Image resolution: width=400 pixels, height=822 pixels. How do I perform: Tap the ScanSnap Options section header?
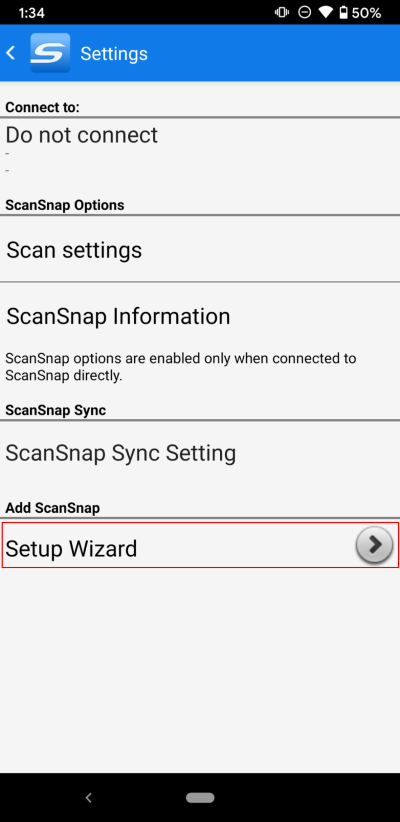64,204
